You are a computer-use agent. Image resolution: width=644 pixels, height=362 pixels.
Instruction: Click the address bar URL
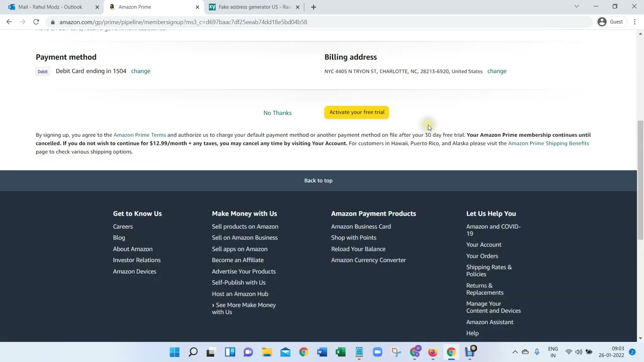pos(183,22)
